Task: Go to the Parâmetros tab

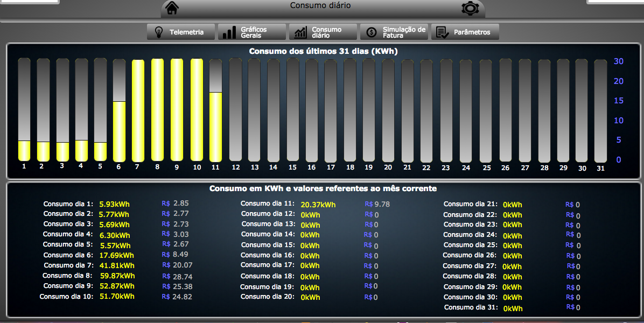Action: click(x=465, y=32)
